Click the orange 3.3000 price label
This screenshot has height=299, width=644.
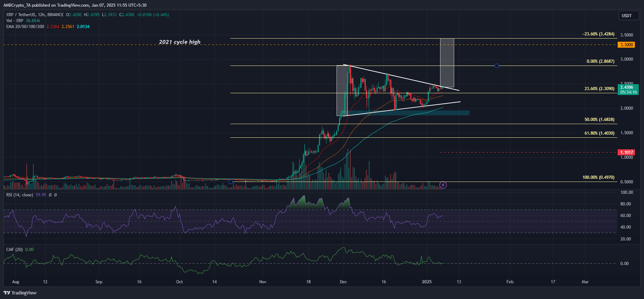pos(626,45)
